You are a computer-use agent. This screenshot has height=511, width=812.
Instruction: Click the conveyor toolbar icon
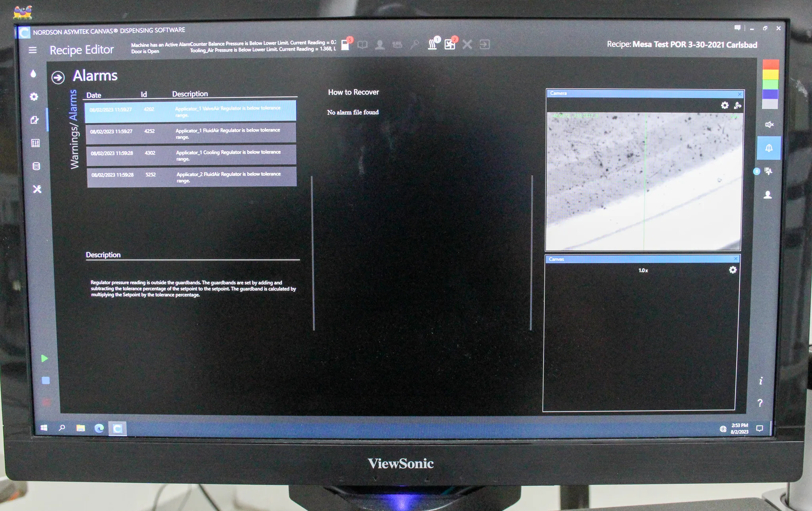(397, 45)
